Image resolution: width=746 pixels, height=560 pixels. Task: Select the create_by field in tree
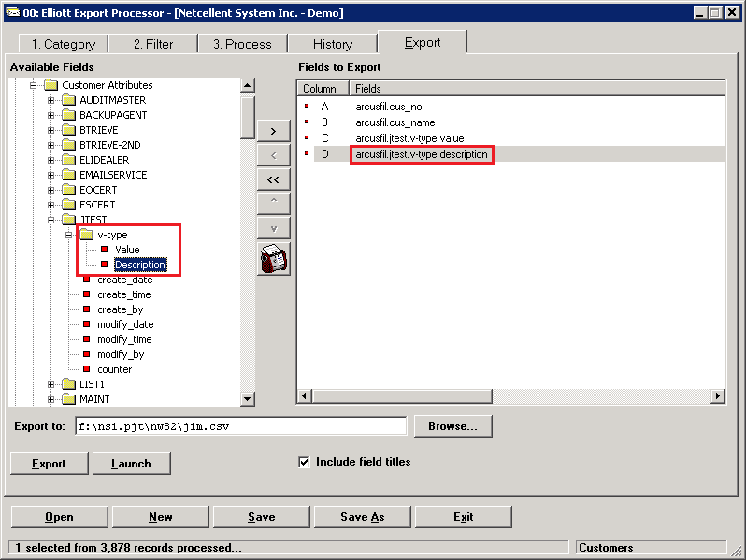click(x=120, y=309)
